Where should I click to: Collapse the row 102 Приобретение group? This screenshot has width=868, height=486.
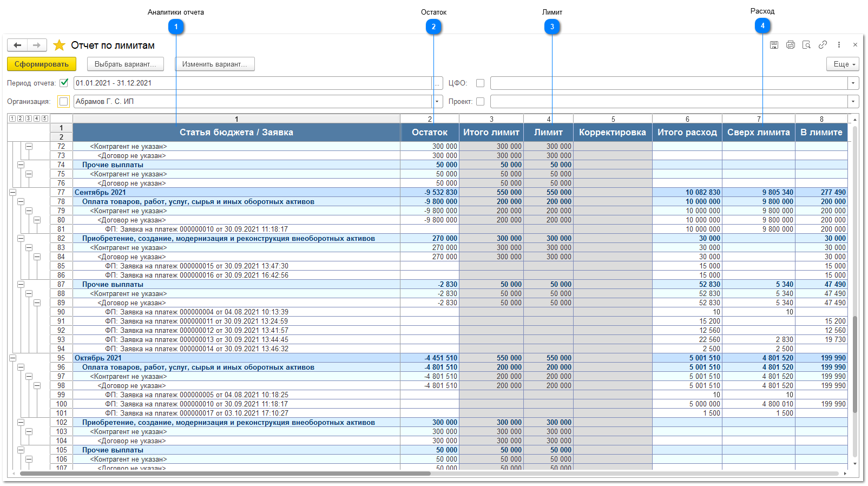pos(21,422)
